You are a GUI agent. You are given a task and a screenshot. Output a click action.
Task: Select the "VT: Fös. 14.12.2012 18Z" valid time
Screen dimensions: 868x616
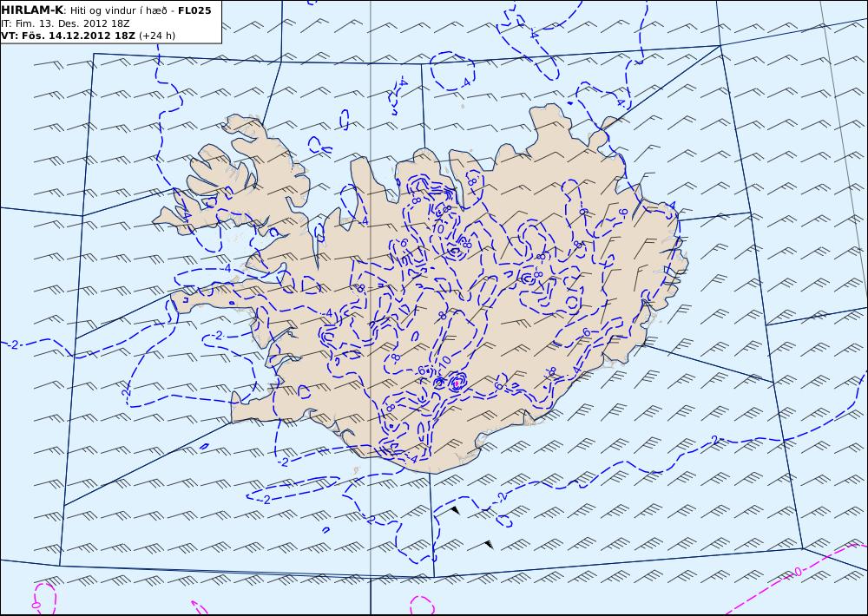pos(68,36)
